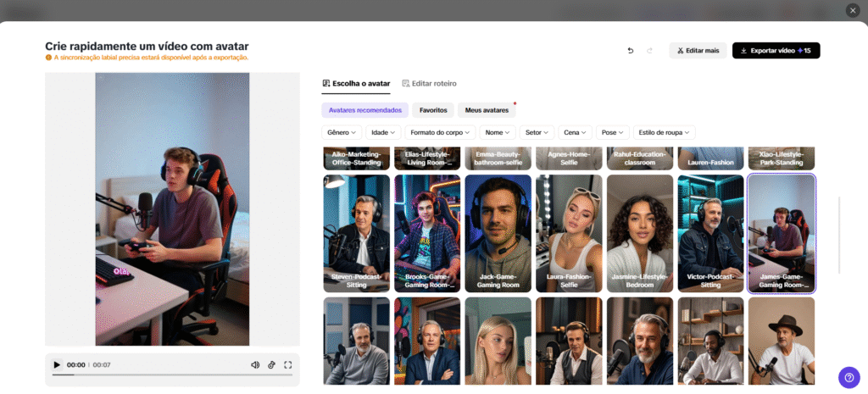Click the Exportar vídeo button
The image size is (868, 394).
pos(776,50)
